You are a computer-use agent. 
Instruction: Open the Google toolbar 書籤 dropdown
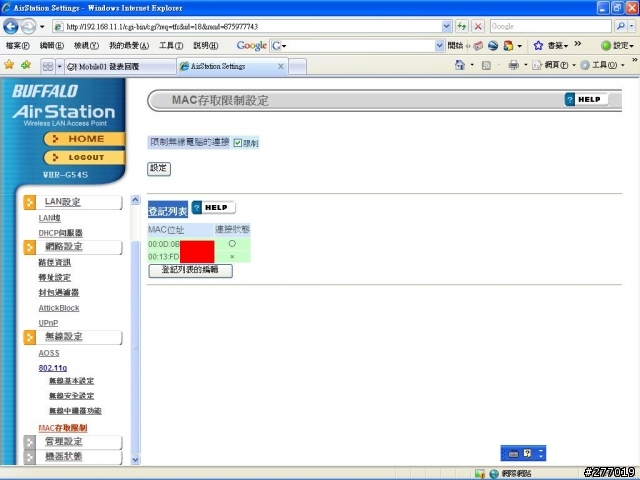[x=558, y=46]
